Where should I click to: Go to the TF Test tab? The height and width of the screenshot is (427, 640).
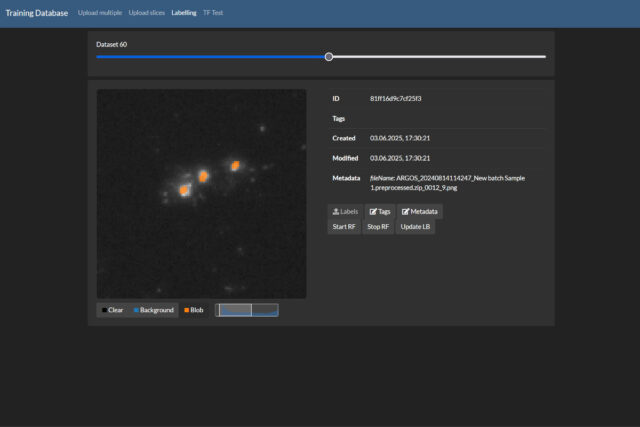(x=214, y=13)
